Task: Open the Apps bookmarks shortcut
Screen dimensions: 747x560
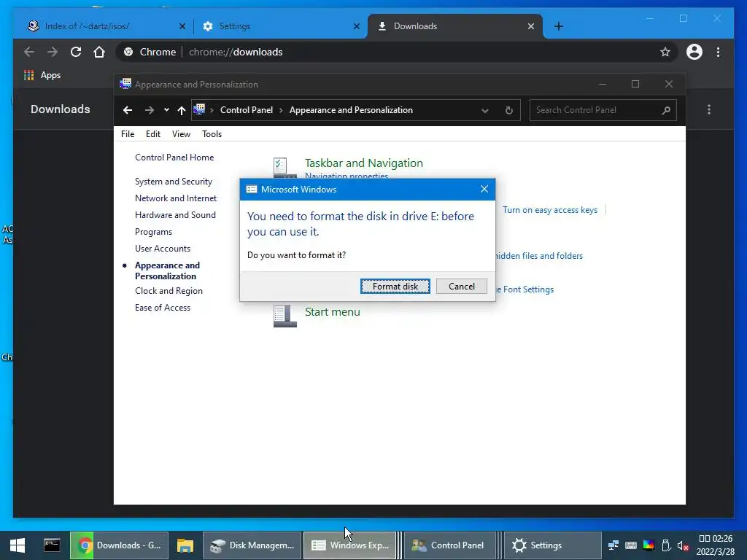Action: click(42, 75)
